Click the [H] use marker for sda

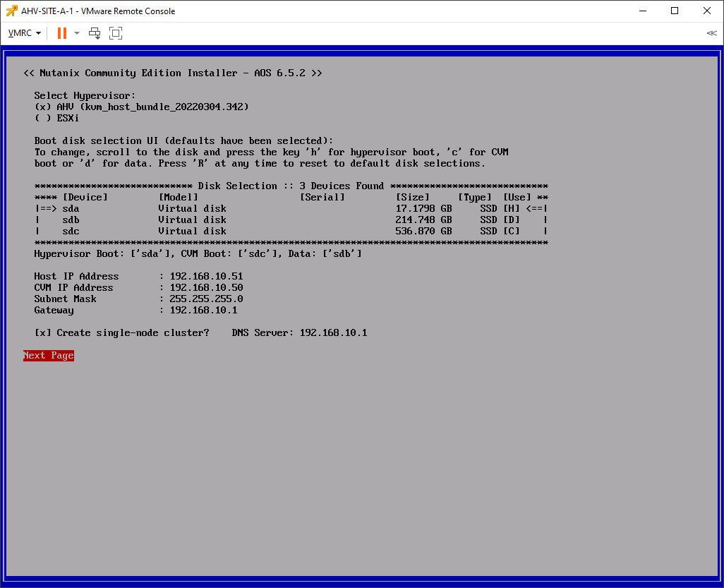(x=511, y=209)
